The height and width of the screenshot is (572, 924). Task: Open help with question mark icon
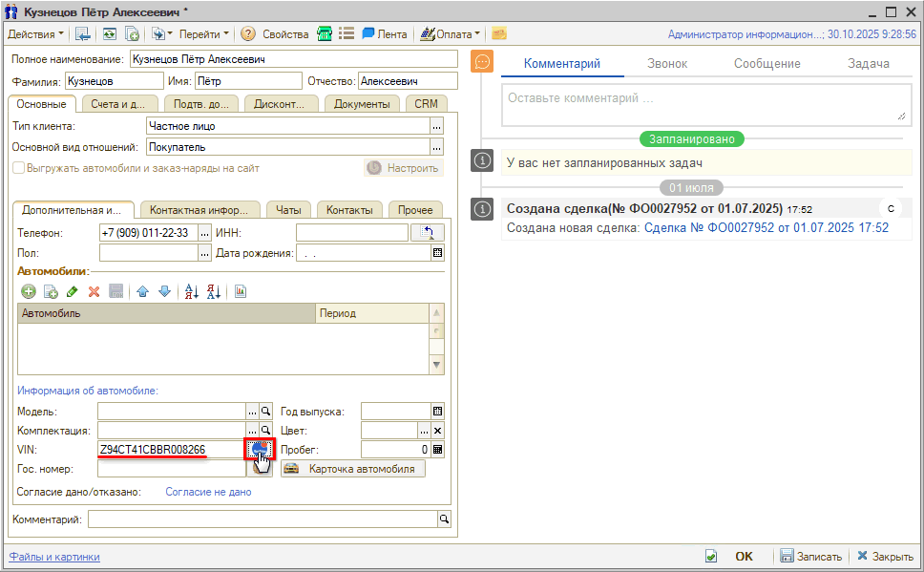point(248,33)
